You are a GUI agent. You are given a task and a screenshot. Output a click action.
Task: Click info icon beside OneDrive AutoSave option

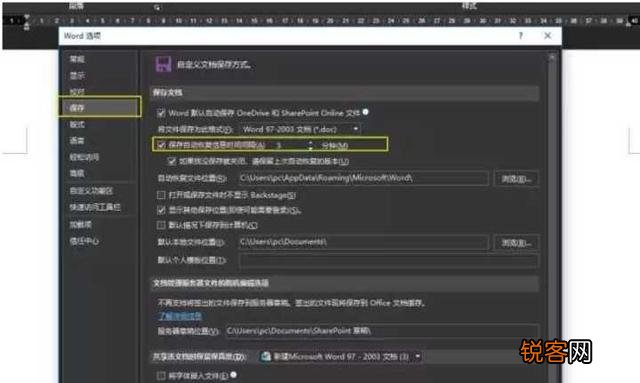tap(366, 112)
